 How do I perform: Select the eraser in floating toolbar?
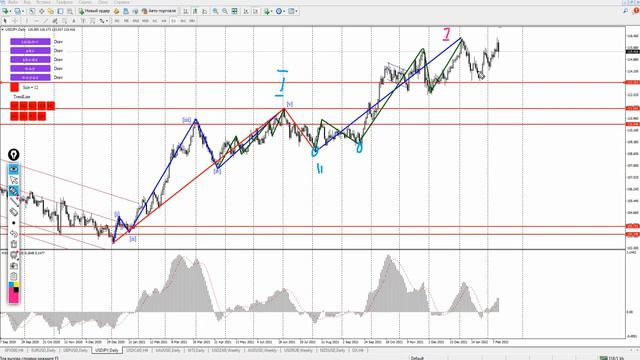pyautogui.click(x=14, y=212)
